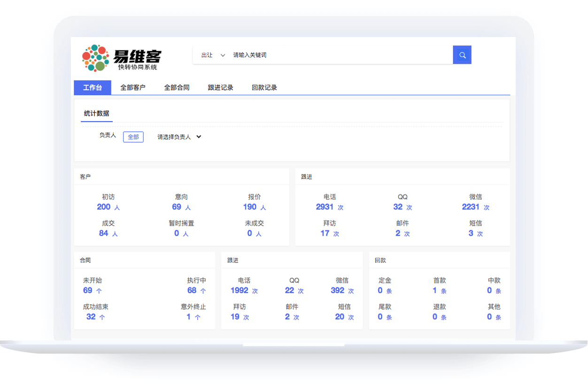Click the chevron next to 出让
The width and height of the screenshot is (588, 384).
[223, 55]
